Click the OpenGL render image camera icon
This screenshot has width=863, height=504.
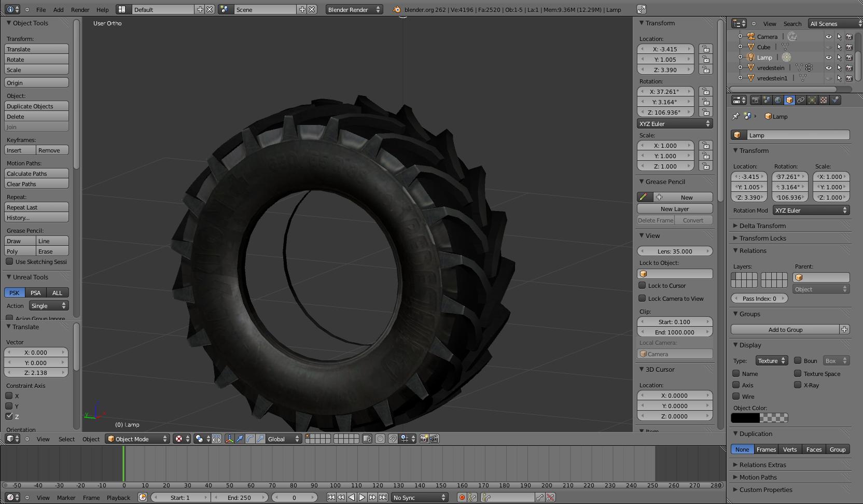(x=424, y=439)
